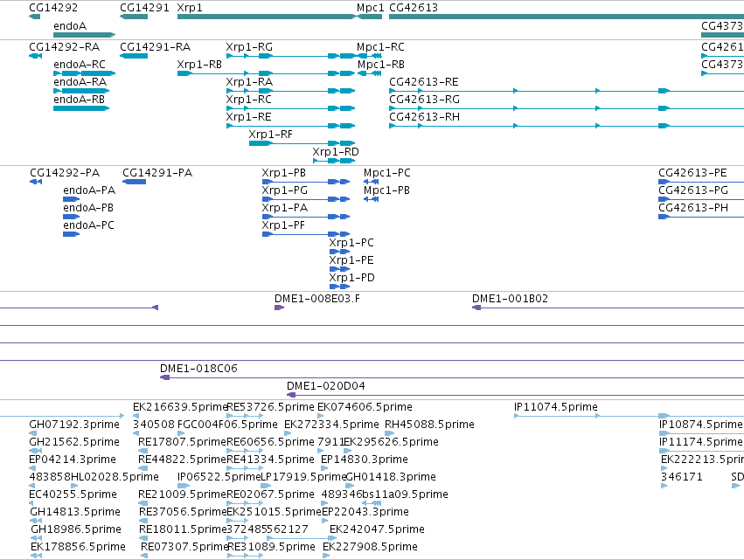Click EST label 'IP11074.5prime'
744x560 pixels.
click(556, 407)
